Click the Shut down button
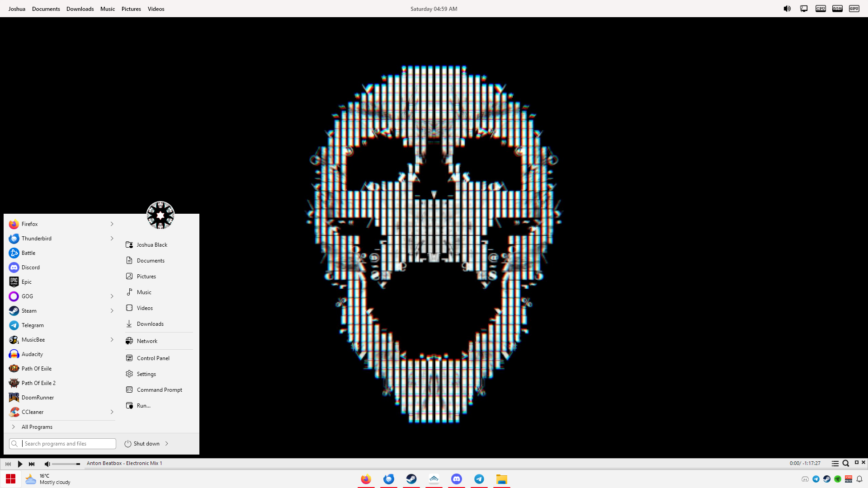The height and width of the screenshot is (488, 868). pos(142,444)
